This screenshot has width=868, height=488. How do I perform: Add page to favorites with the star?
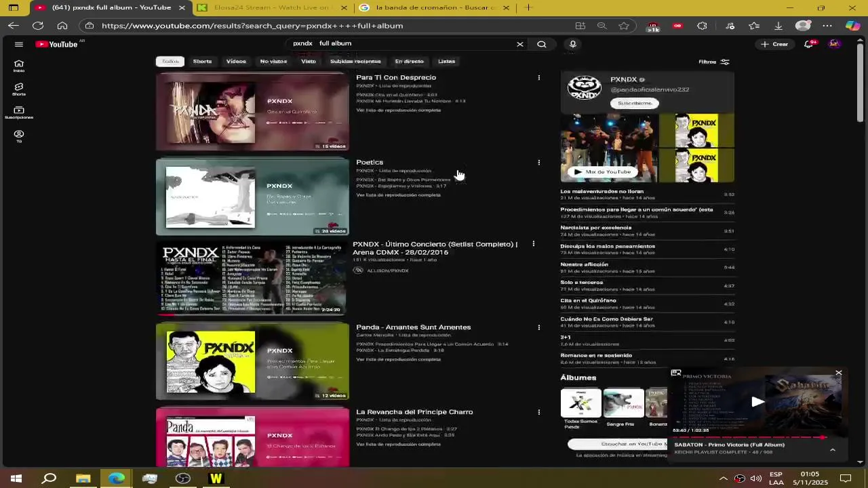(624, 26)
